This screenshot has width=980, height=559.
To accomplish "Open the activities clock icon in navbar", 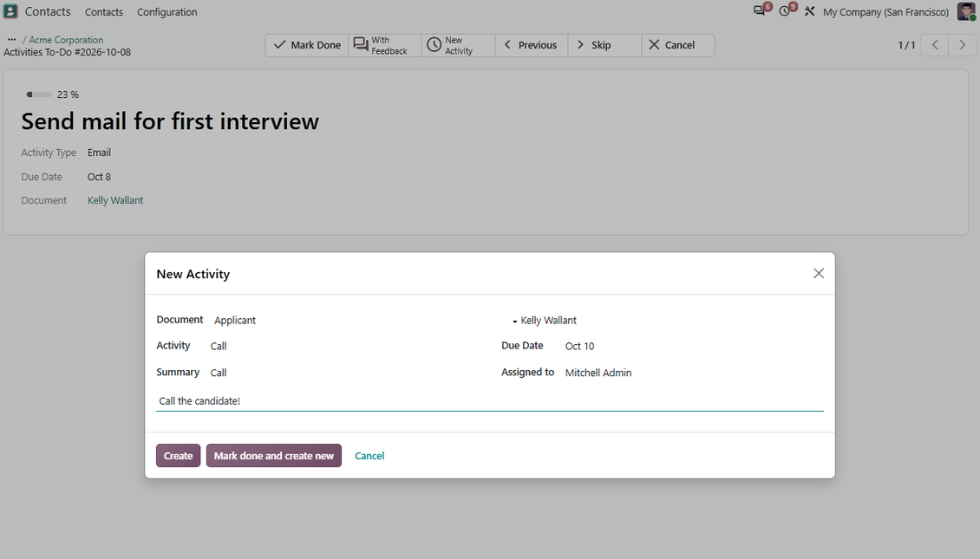I will (785, 11).
